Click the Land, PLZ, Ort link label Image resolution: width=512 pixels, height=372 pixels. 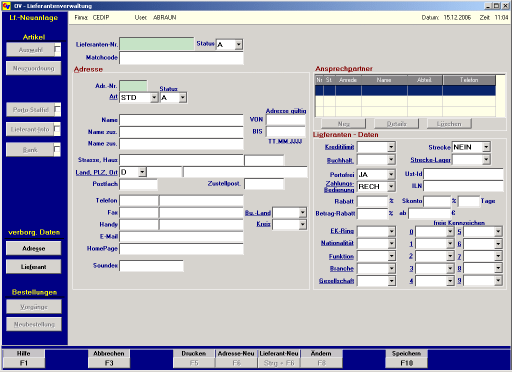[x=96, y=172]
